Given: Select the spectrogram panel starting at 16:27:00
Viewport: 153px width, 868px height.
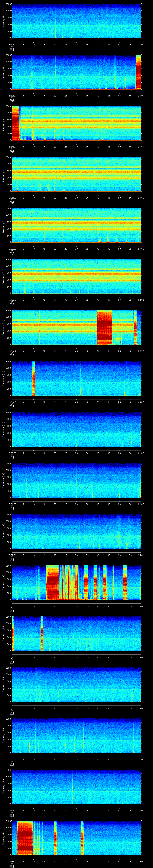Looking at the screenshot, I should (76, 277).
